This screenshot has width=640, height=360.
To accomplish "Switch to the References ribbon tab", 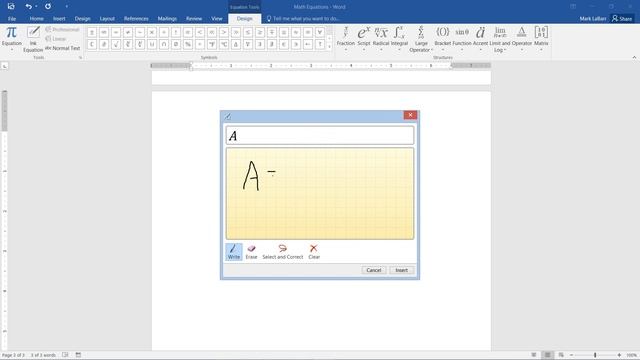I will click(x=136, y=18).
